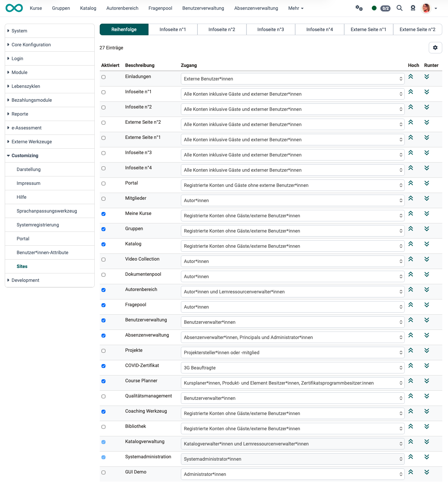Open the user avatar menu

click(426, 8)
